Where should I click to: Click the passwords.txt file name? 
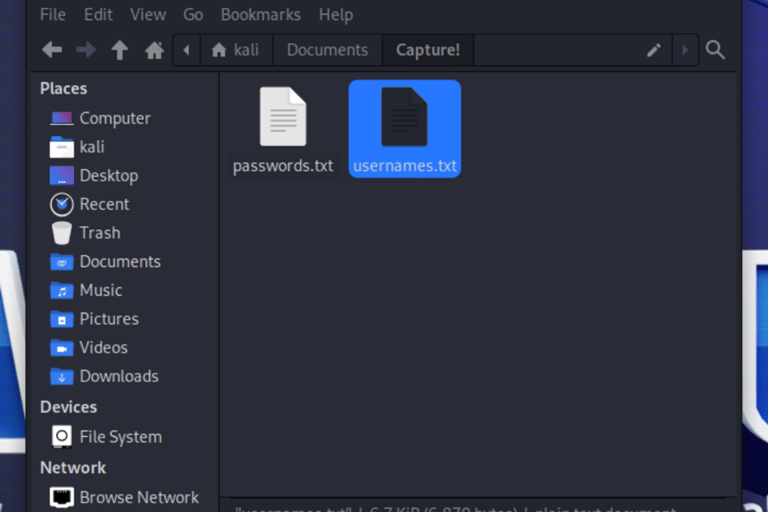tap(283, 166)
